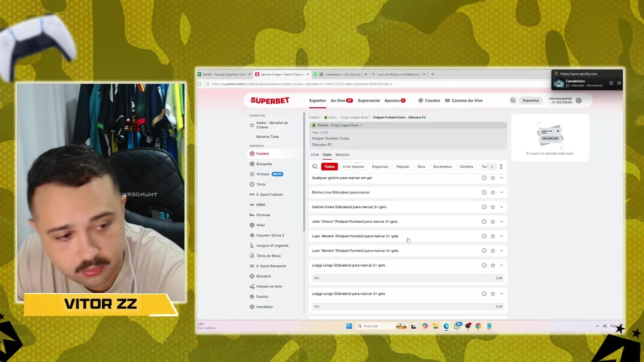Expand Gabriel Costa para marcar 2+ gols

(501, 207)
